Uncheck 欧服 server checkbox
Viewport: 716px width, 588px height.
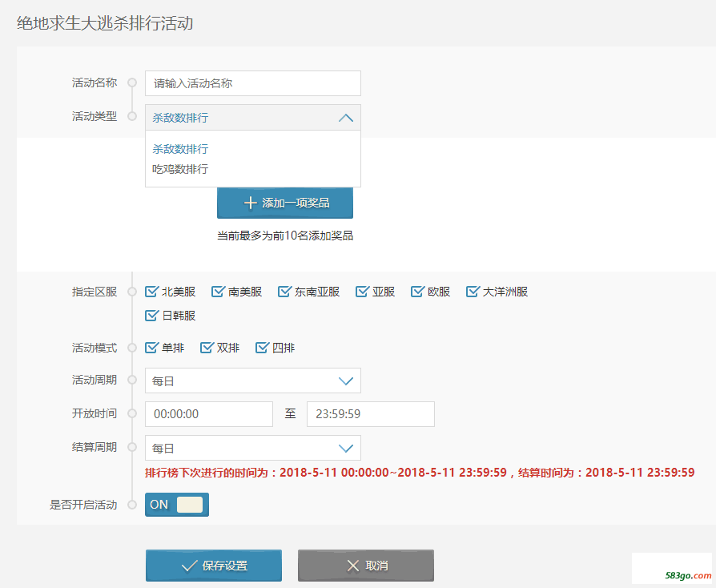417,292
